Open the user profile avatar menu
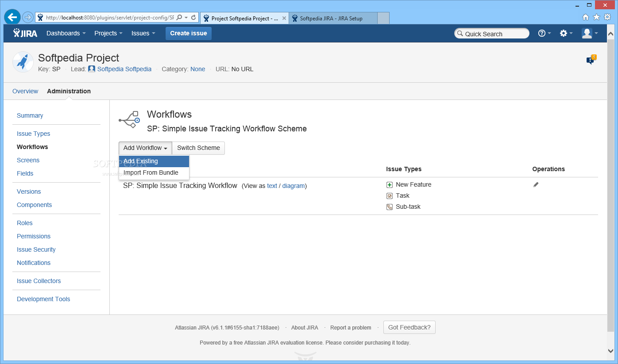Image resolution: width=618 pixels, height=364 pixels. point(590,33)
